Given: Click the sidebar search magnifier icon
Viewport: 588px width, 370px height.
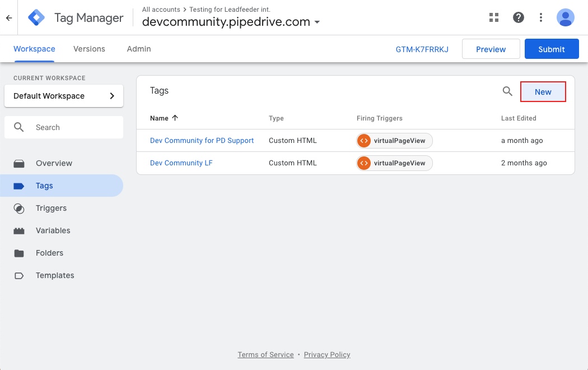Looking at the screenshot, I should 18,127.
